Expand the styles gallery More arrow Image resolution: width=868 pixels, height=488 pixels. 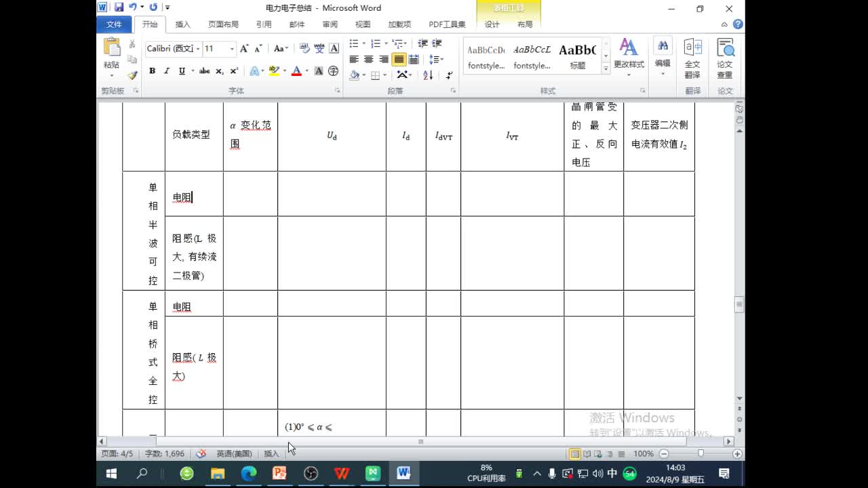606,68
